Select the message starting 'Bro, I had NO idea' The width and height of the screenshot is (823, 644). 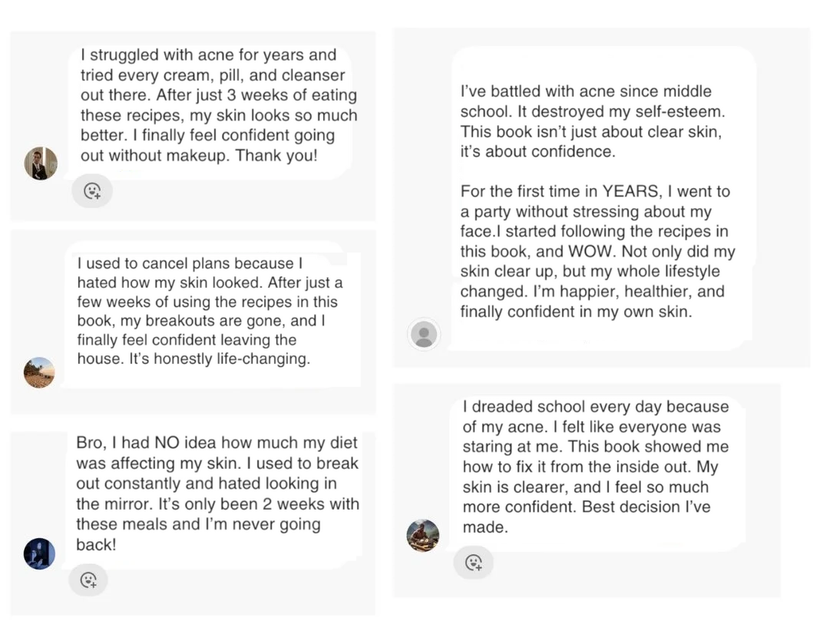point(216,494)
